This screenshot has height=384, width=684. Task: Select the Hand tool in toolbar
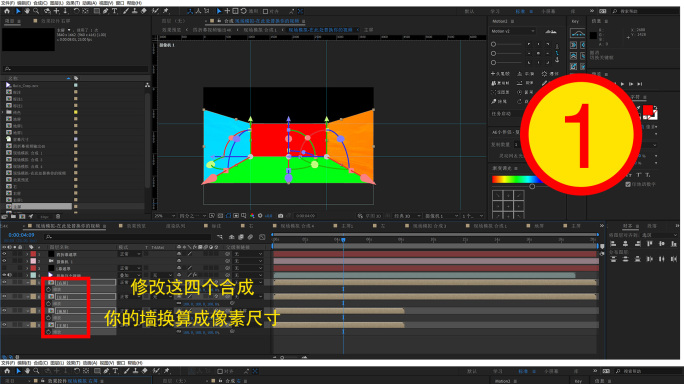coord(27,11)
